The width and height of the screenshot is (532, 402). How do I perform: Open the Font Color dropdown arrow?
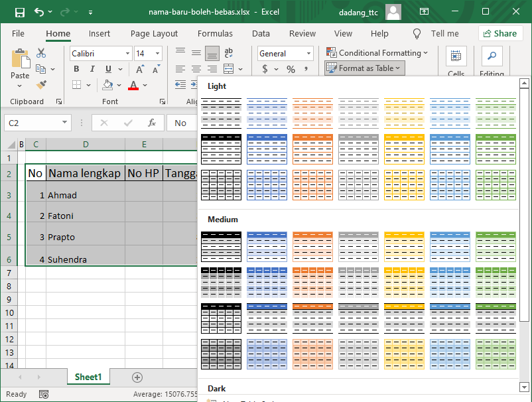(x=143, y=85)
